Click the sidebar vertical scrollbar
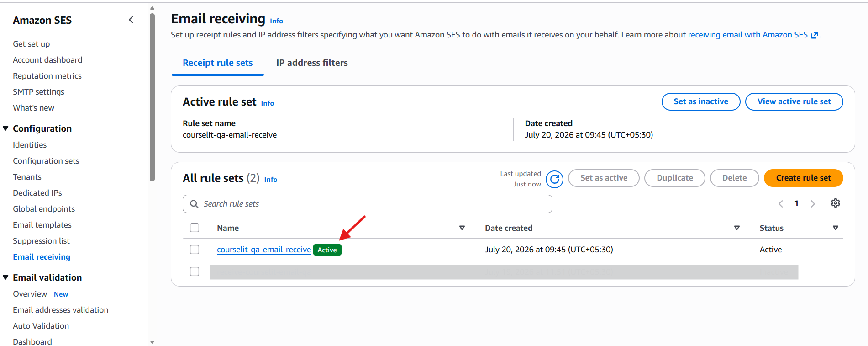 [152, 98]
